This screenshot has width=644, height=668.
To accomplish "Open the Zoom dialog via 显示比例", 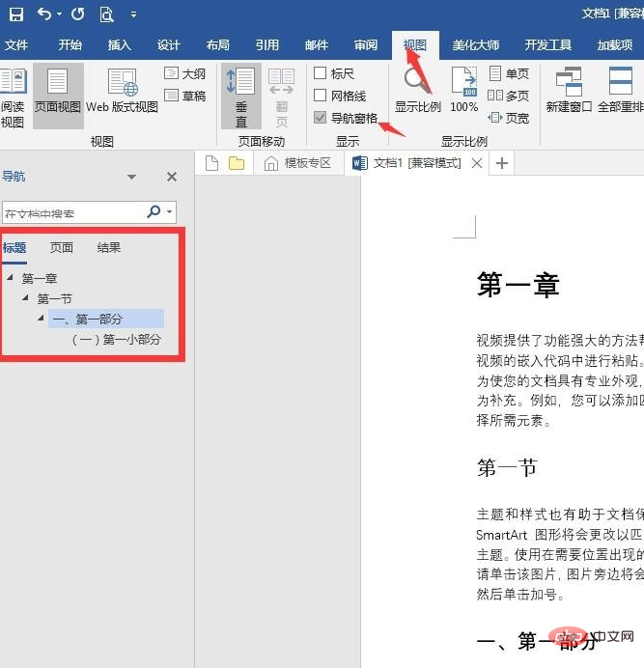I will tap(418, 90).
